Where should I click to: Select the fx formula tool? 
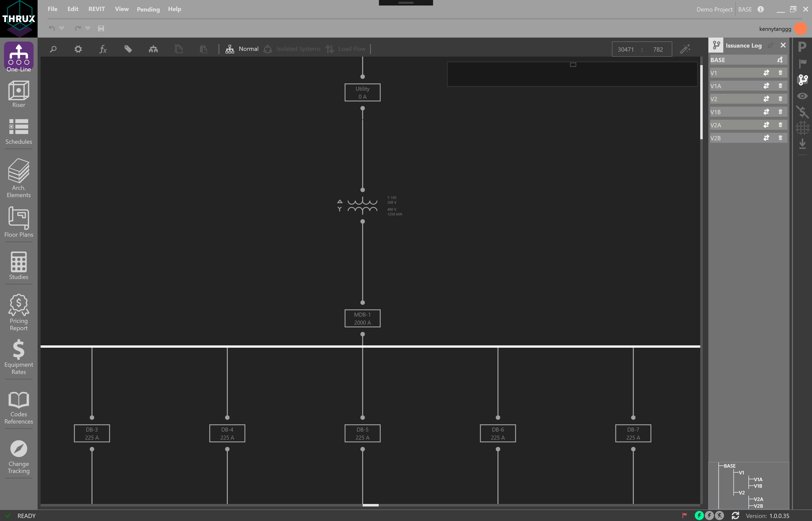(103, 49)
